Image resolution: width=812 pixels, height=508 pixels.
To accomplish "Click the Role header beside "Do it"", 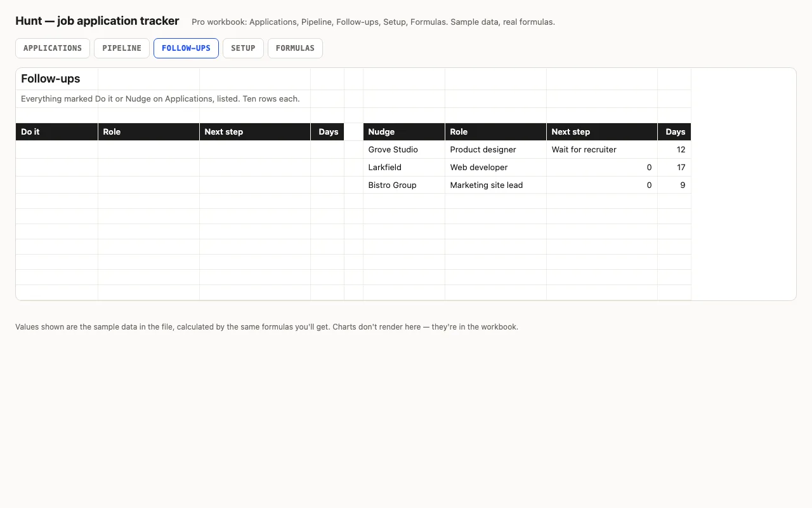I will click(x=149, y=132).
